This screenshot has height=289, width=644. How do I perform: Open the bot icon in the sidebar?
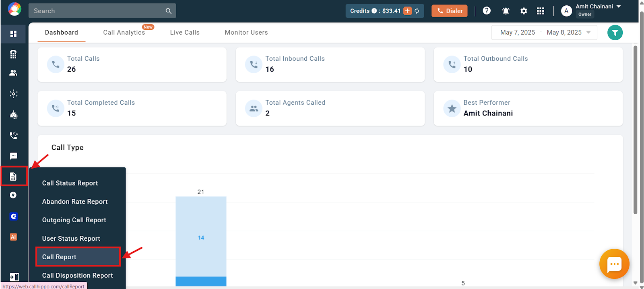tap(13, 115)
